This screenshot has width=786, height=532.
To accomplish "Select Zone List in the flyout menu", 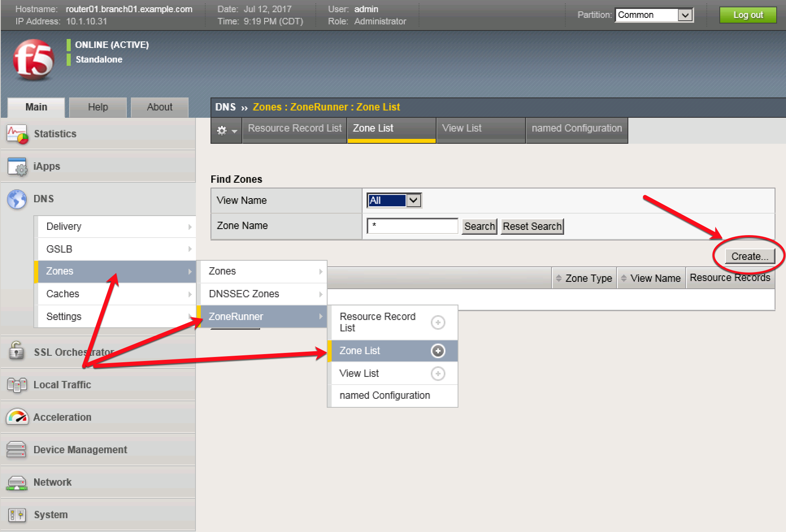I will coord(393,351).
